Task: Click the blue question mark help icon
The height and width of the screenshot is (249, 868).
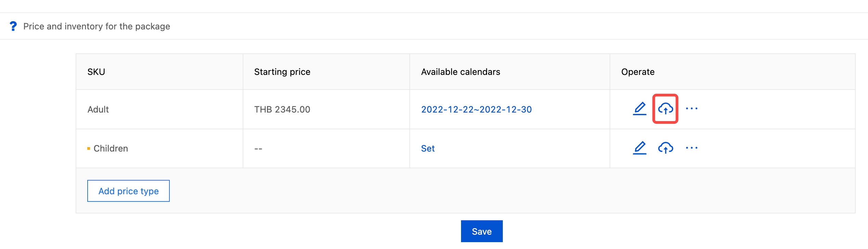Action: [x=13, y=26]
